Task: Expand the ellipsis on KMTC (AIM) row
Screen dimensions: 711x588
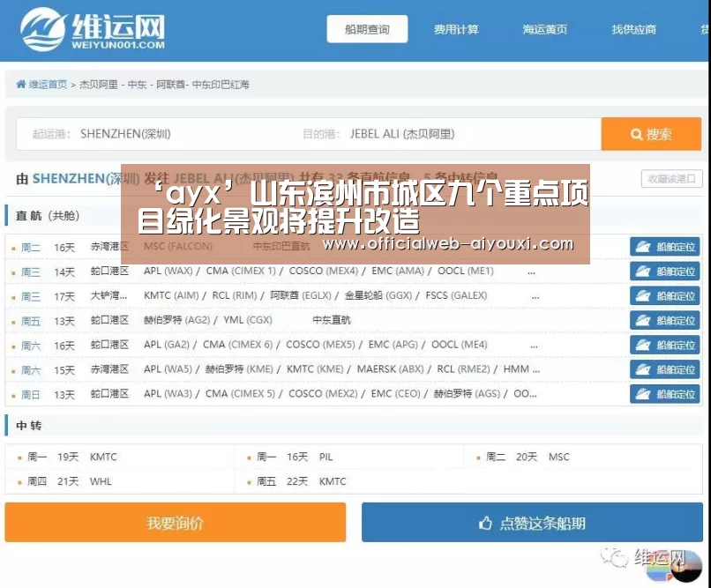Action: pos(535,297)
